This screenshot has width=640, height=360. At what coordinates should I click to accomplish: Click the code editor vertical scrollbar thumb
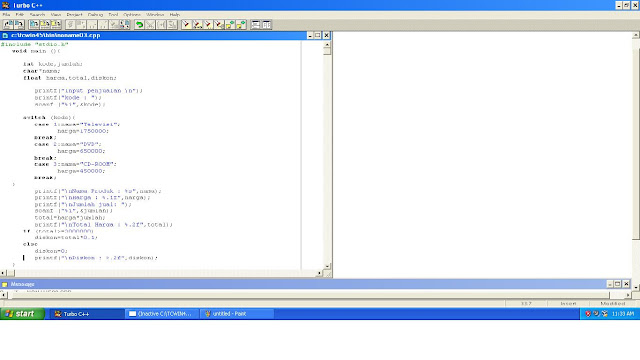(327, 51)
